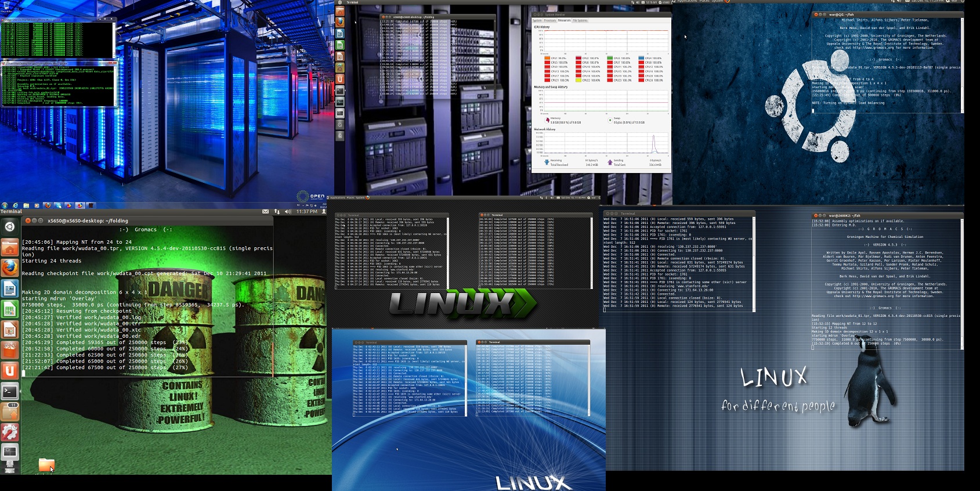980x491 pixels.
Task: Click the Terminal icon in the server-rack desktop launcher
Action: click(340, 91)
